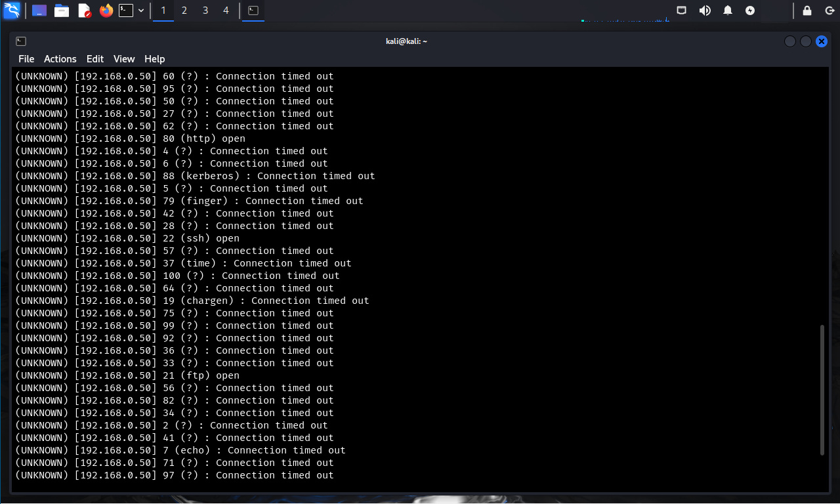Open the power manager tray icon
Image resolution: width=840 pixels, height=504 pixels.
tap(750, 10)
